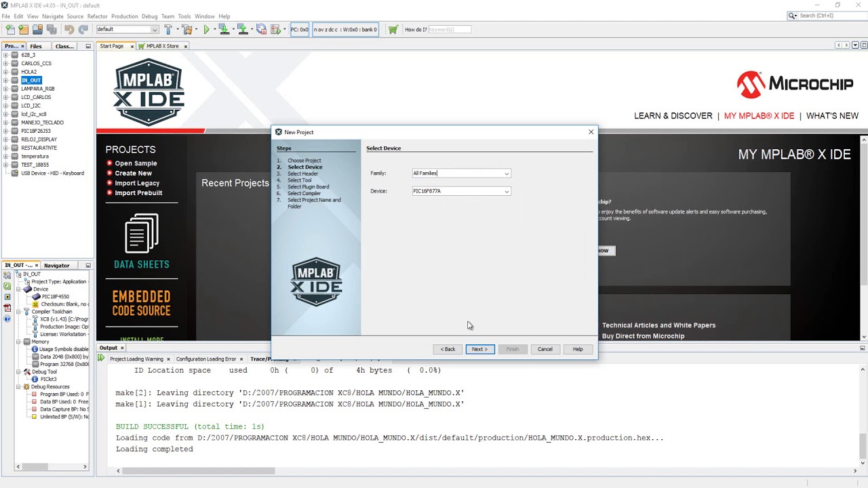Open the File menu
Image resolution: width=868 pixels, height=488 pixels.
[x=6, y=16]
